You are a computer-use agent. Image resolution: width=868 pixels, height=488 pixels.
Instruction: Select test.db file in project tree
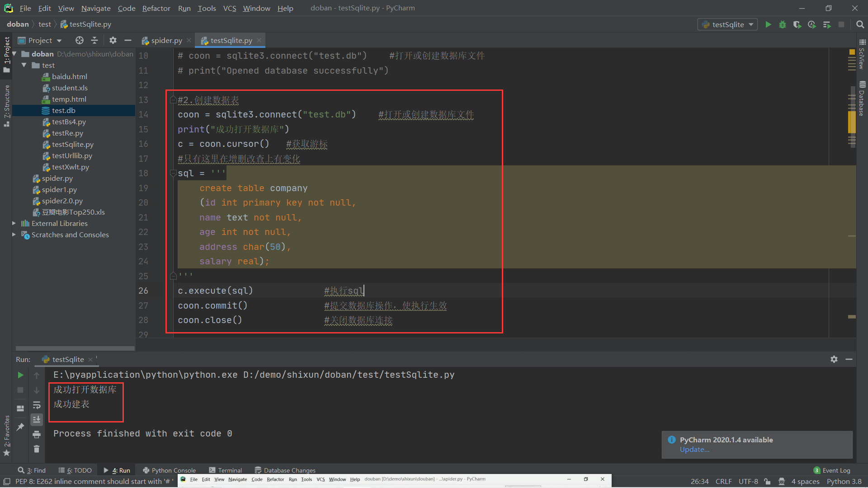point(64,110)
